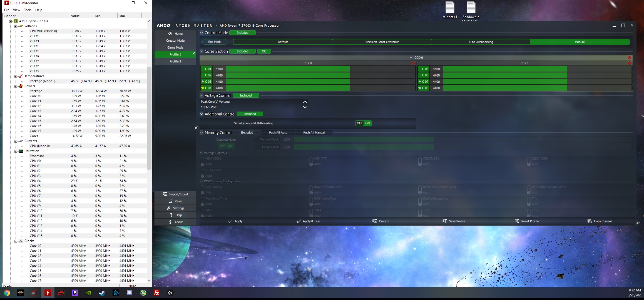Click the C 02 frequency slider bar
The width and height of the screenshot is (644, 300).
click(x=320, y=75)
